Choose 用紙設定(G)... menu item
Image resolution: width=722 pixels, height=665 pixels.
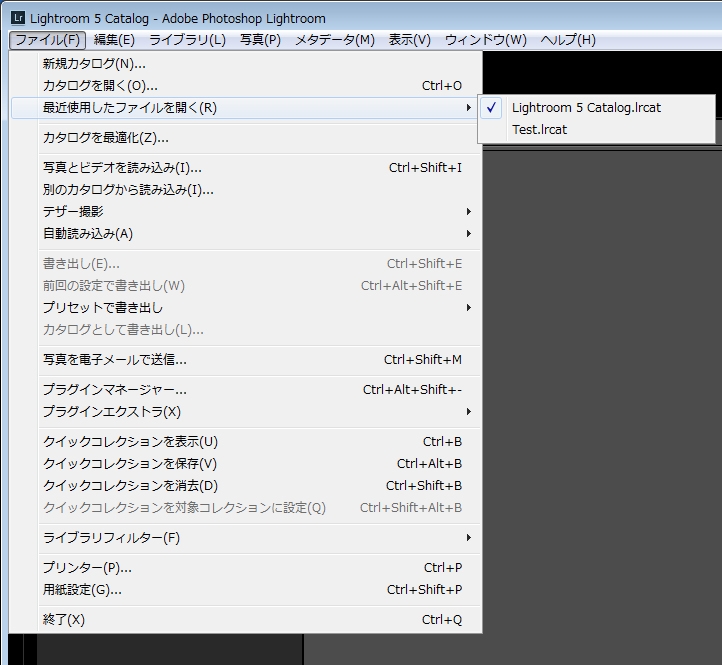pos(246,590)
